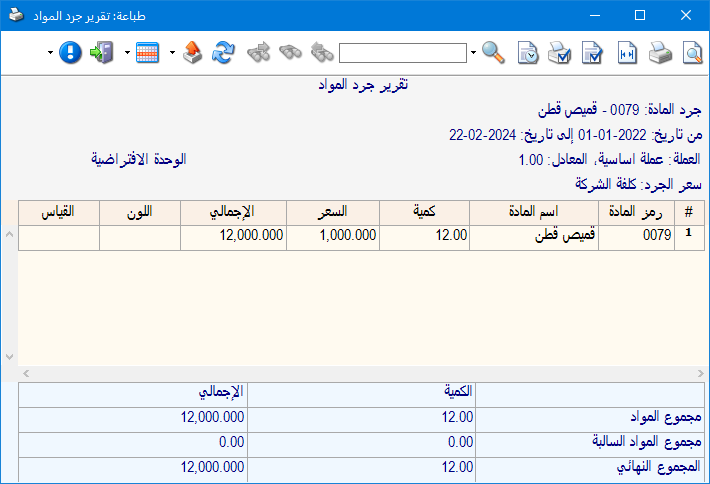Click the جرد المادة: 0079 - قميص قطن line
Image resolution: width=710 pixels, height=484 pixels.
pyautogui.click(x=619, y=110)
